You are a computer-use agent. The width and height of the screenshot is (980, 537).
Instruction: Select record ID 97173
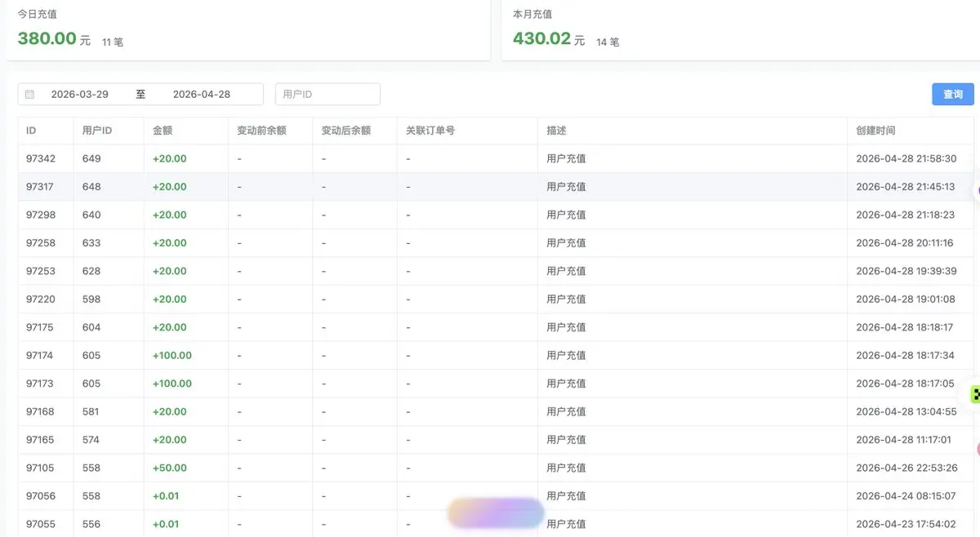click(40, 384)
